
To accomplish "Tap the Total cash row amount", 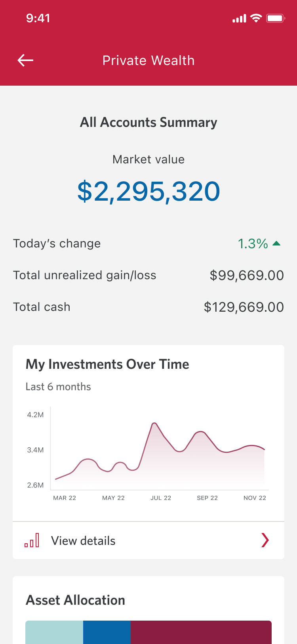I will tap(244, 307).
